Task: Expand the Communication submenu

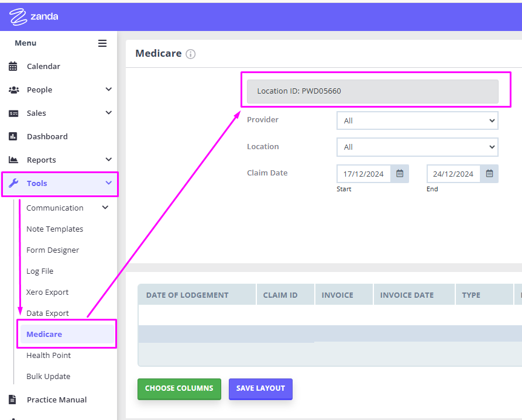Action: pyautogui.click(x=105, y=208)
